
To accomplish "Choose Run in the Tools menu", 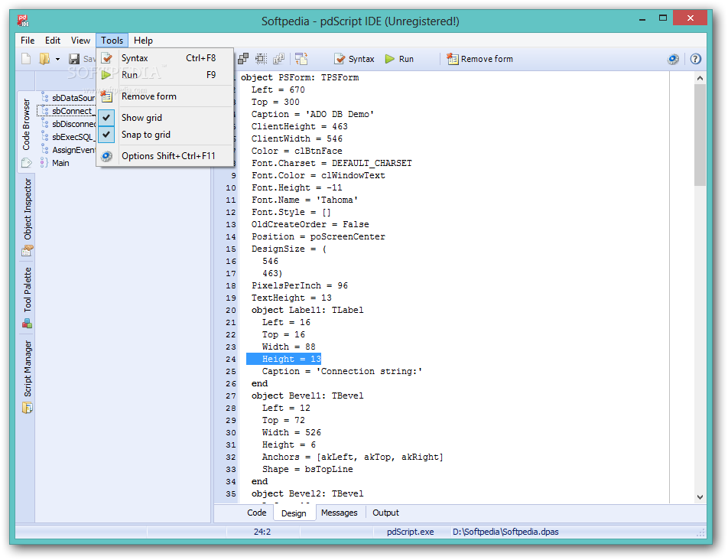I will point(165,75).
